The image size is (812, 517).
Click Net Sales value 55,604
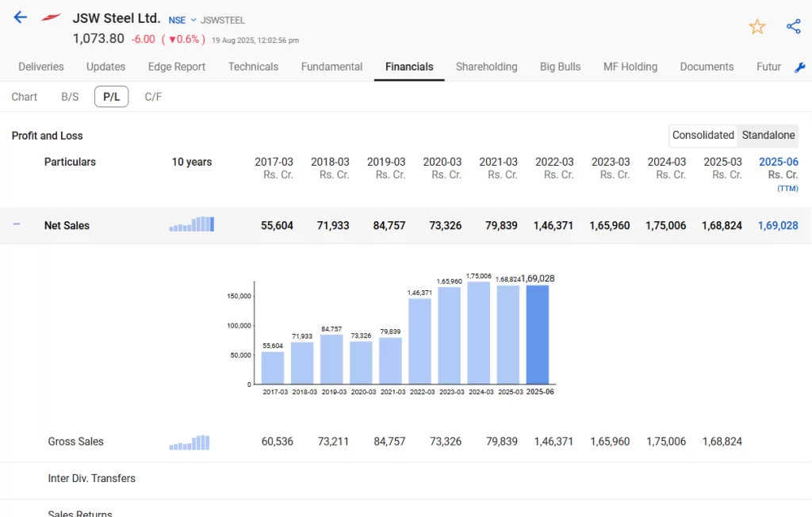[277, 225]
